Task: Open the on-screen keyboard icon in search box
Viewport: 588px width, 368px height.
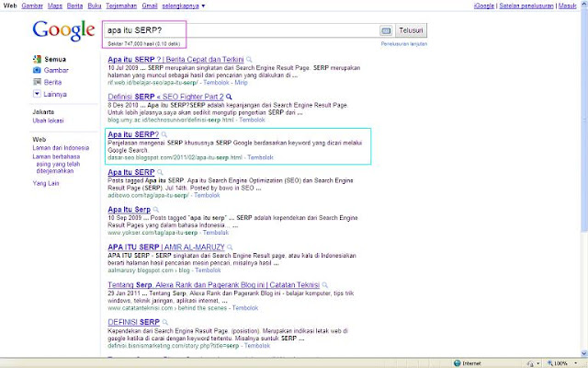Action: tap(386, 30)
